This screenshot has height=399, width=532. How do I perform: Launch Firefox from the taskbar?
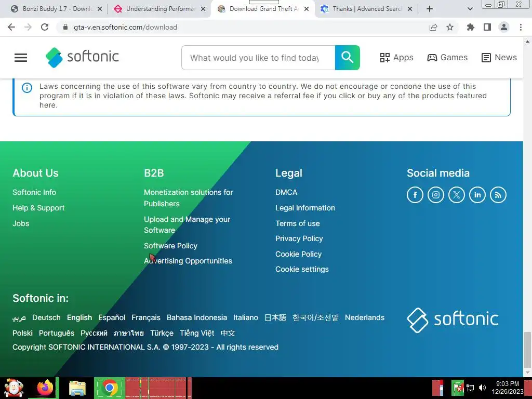[45, 388]
